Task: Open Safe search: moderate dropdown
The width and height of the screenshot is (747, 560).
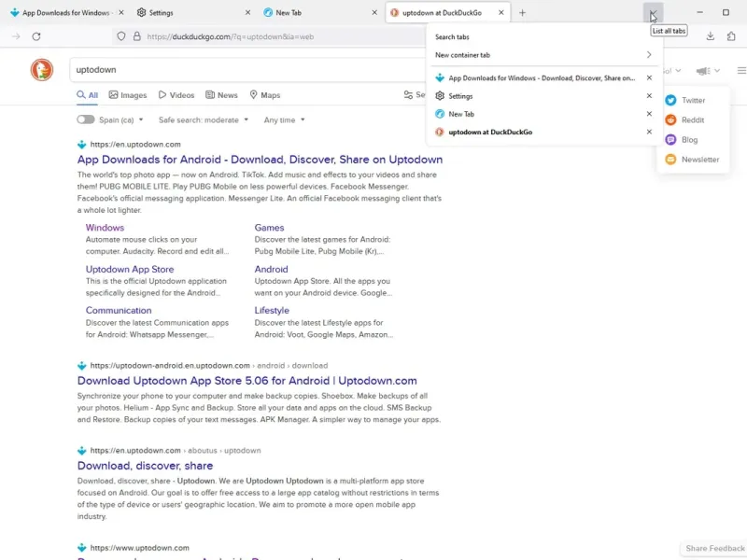Action: 204,120
